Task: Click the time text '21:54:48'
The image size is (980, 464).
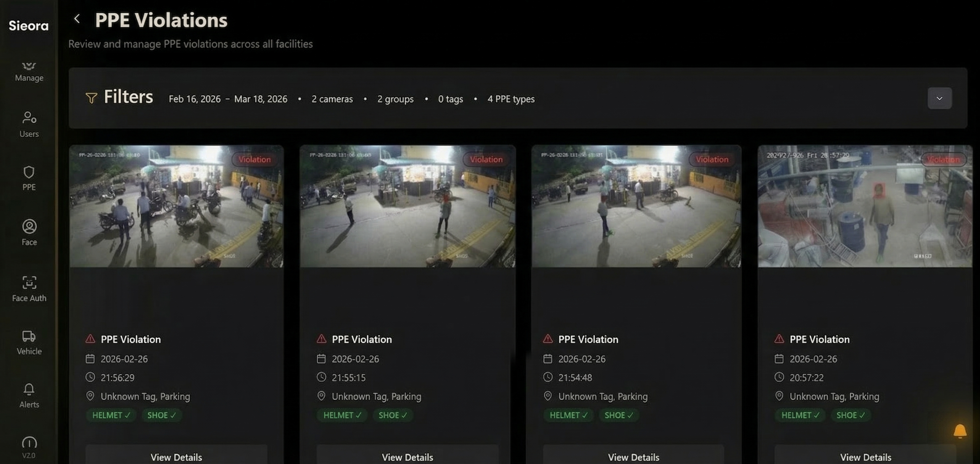Action: pos(575,377)
